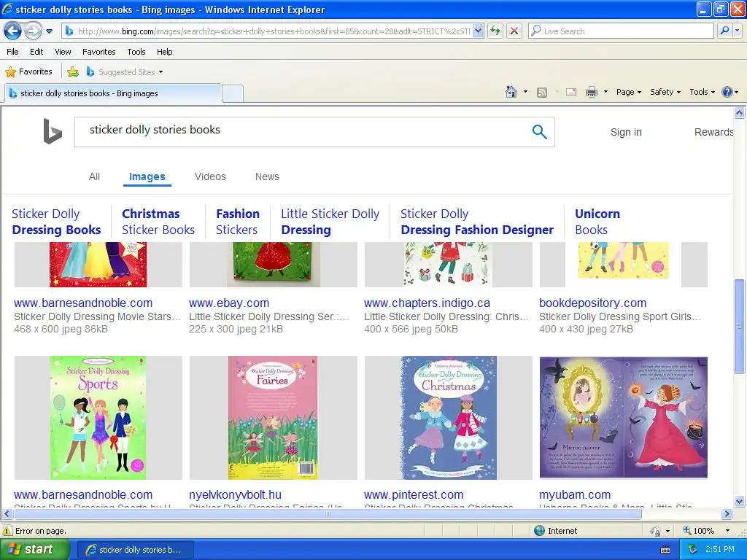Open the nyelvkonyvbolt.hu result link
The width and height of the screenshot is (747, 560).
[x=236, y=495]
